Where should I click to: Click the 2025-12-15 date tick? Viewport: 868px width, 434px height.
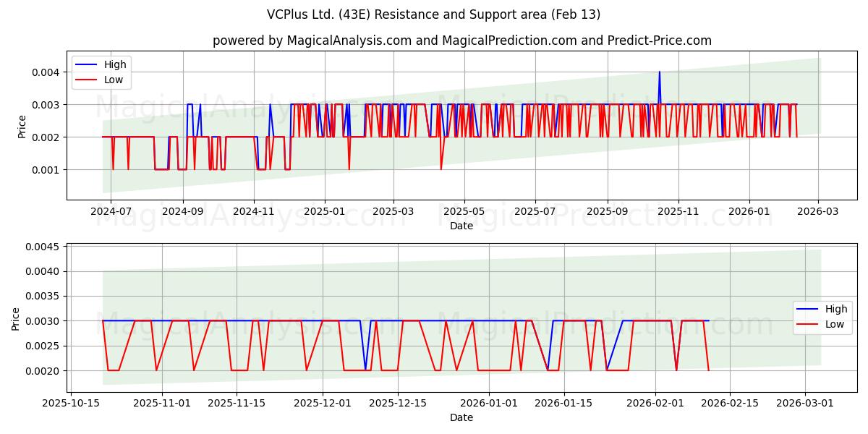click(x=398, y=404)
